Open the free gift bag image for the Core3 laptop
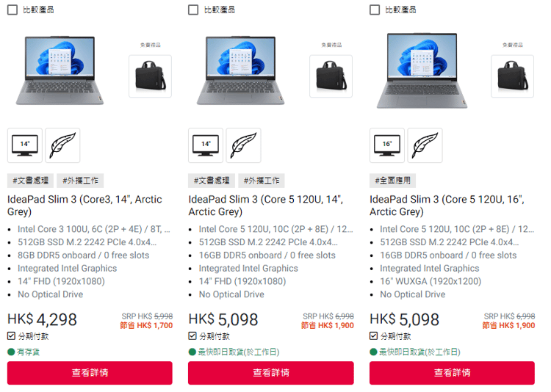 point(150,76)
